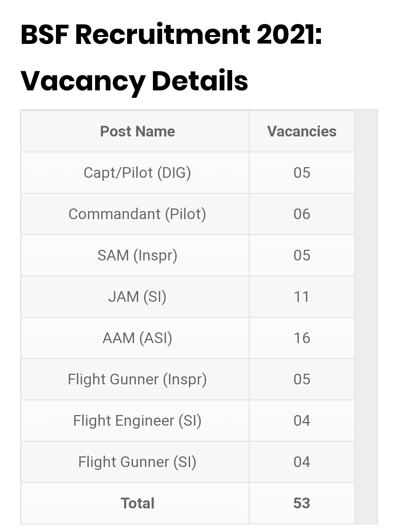Viewport: 398px width, 532px height.
Task: Click the Total row label
Action: coord(137,503)
